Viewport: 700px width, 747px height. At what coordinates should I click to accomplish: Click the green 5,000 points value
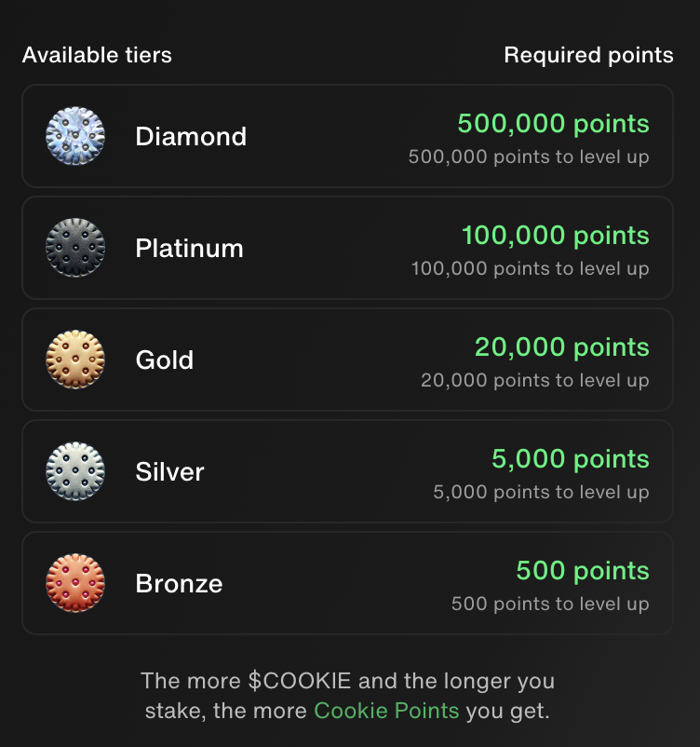point(571,459)
